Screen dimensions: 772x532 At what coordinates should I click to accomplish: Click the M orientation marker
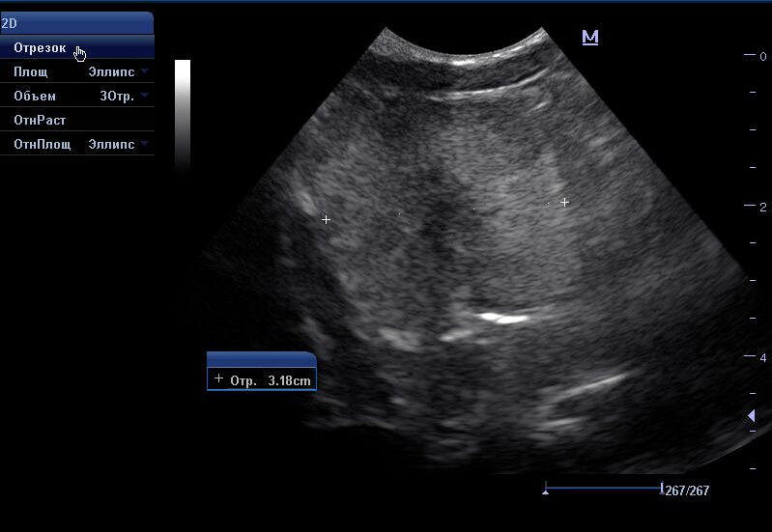pos(590,38)
